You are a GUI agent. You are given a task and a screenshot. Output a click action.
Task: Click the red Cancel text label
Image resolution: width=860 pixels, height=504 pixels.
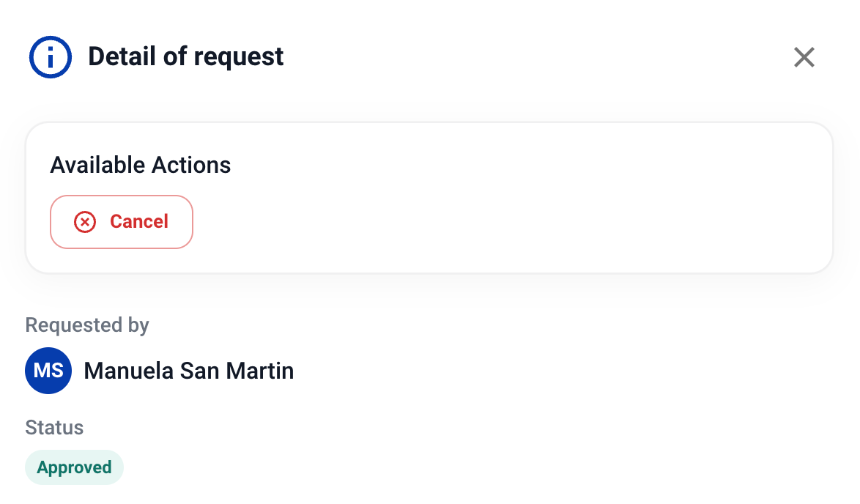click(x=139, y=221)
